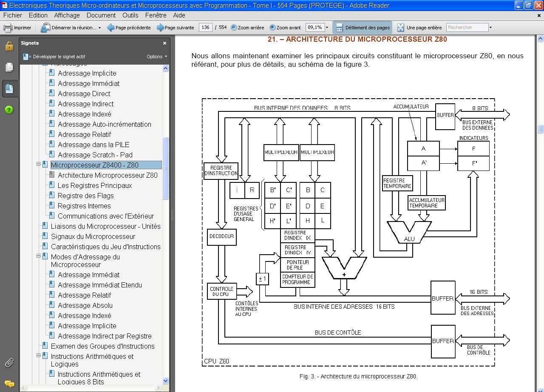Open the attachments paperclip icon
Image resolution: width=544 pixels, height=392 pixels.
pyautogui.click(x=9, y=363)
